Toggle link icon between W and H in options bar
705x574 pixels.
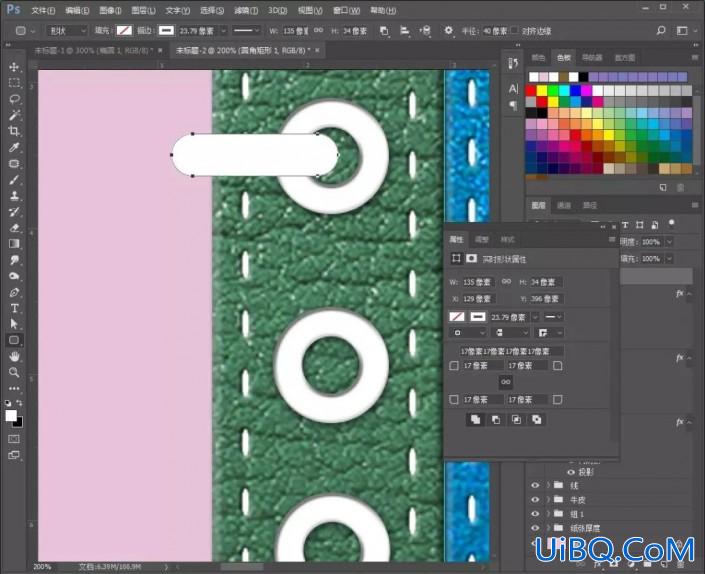tap(318, 31)
